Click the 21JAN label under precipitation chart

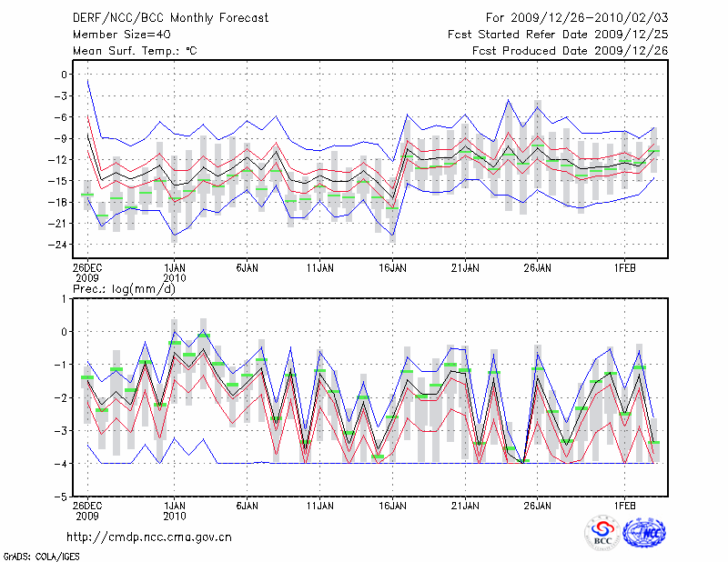[x=465, y=504]
